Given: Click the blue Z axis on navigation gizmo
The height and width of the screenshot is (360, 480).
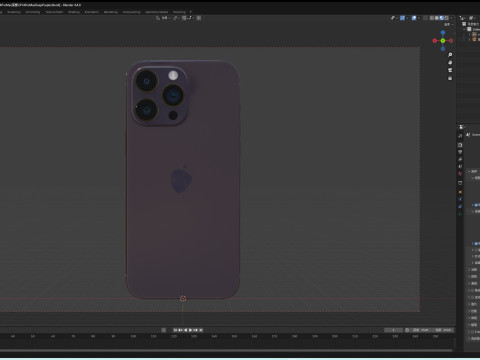Looking at the screenshot, I should point(443,33).
